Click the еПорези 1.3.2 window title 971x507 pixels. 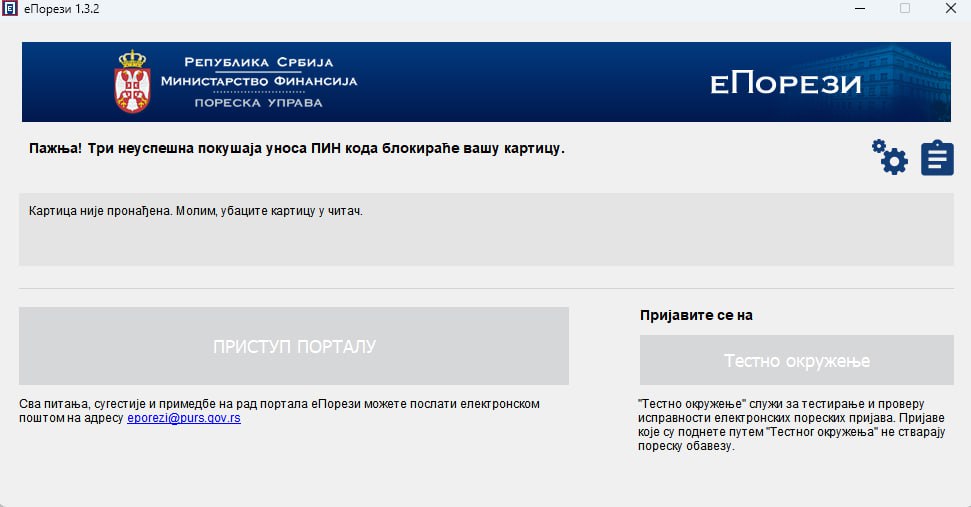point(62,8)
